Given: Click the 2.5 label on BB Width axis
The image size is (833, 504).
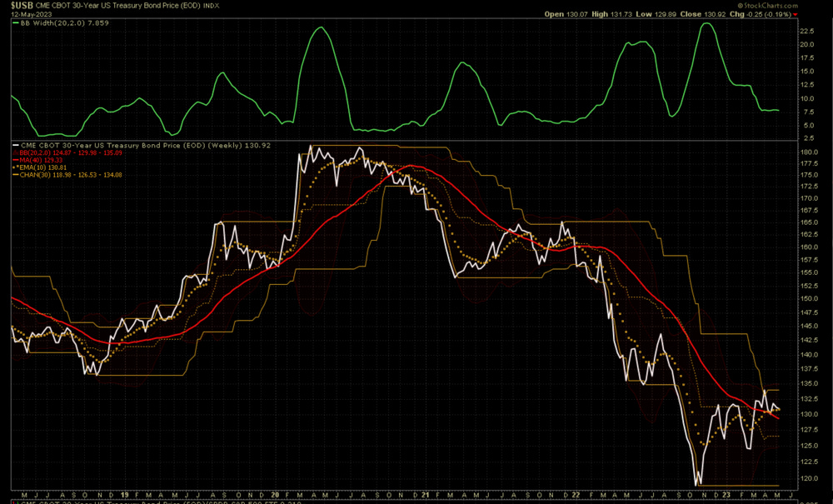Looking at the screenshot, I should click(x=808, y=138).
